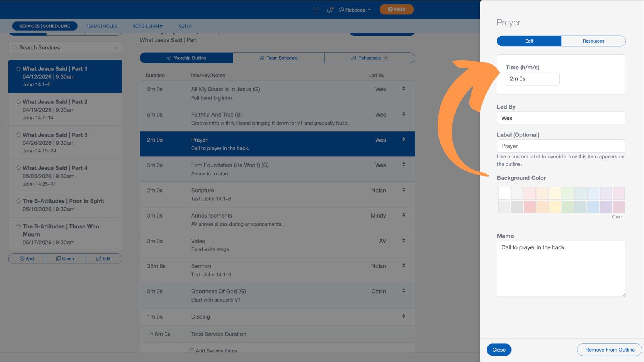Screen dimensions: 644x362
Task: Toggle the star on The B-Attitudes Those Who Mourn
Action: [x=19, y=226]
